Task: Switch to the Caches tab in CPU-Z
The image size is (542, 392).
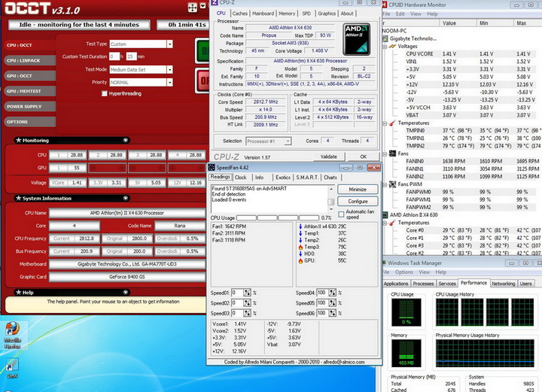Action: coord(240,13)
